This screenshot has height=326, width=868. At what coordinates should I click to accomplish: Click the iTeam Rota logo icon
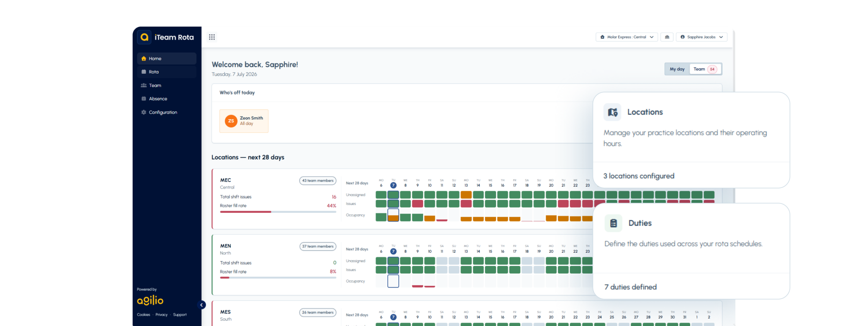point(144,37)
